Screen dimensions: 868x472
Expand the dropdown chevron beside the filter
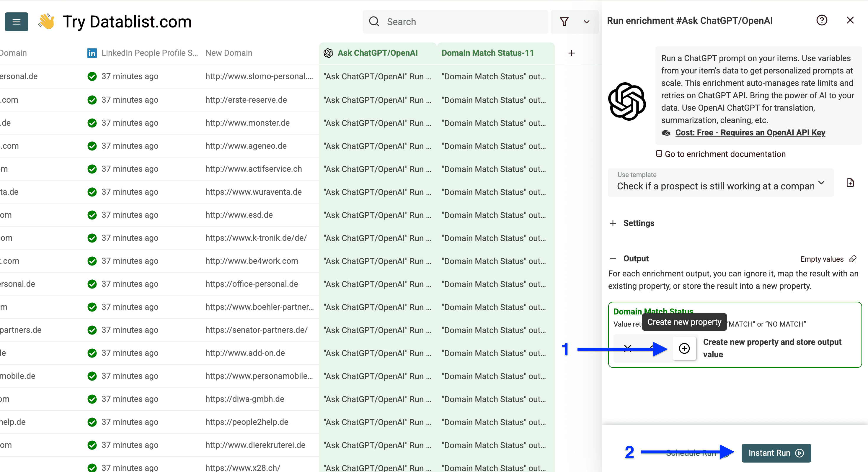tap(586, 22)
